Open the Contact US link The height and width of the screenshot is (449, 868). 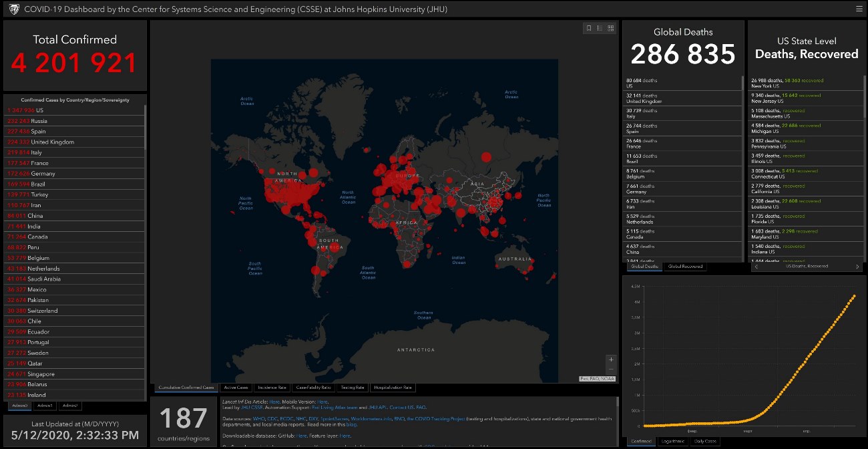401,408
